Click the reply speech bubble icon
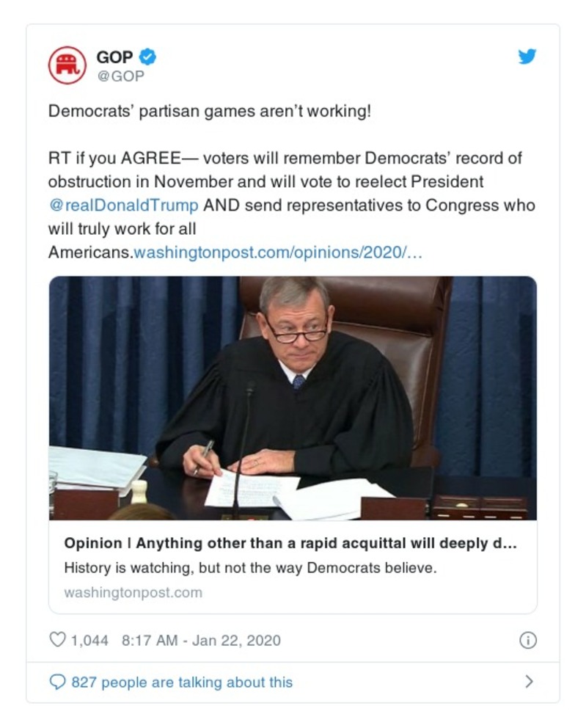 coord(57,682)
